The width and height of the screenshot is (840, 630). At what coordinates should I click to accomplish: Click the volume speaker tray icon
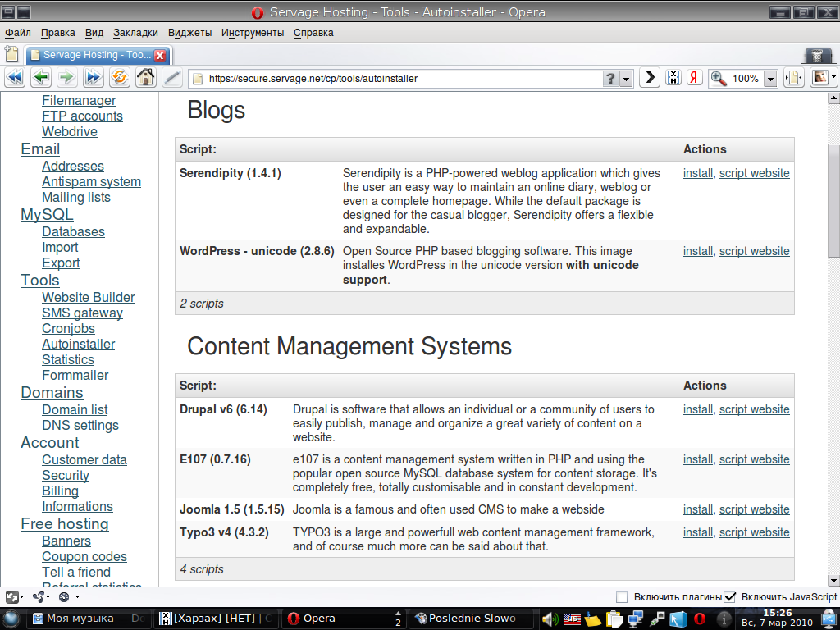[550, 619]
